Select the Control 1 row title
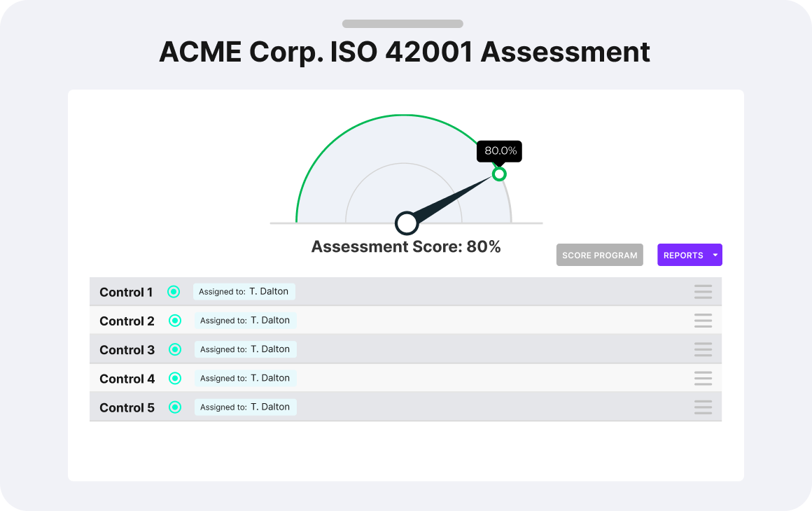Image resolution: width=812 pixels, height=511 pixels. coord(126,292)
